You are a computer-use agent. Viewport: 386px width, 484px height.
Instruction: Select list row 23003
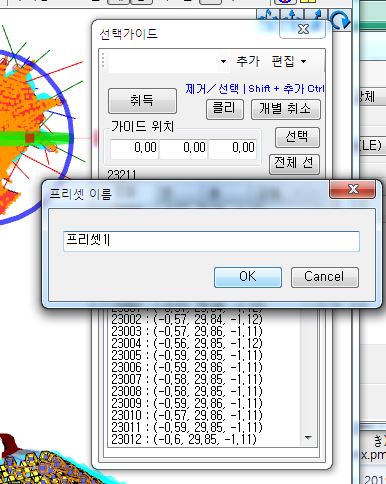pyautogui.click(x=187, y=331)
